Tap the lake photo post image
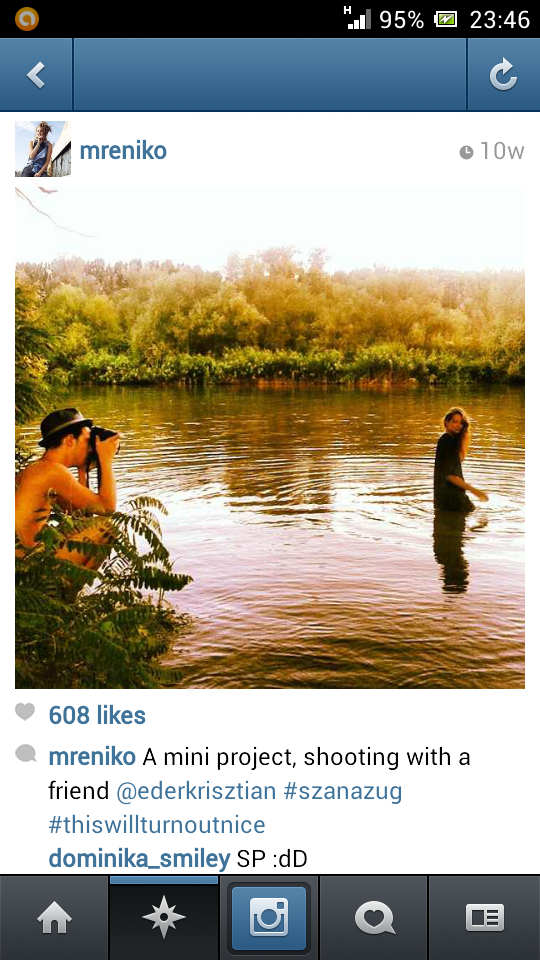The width and height of the screenshot is (540, 960). point(270,437)
